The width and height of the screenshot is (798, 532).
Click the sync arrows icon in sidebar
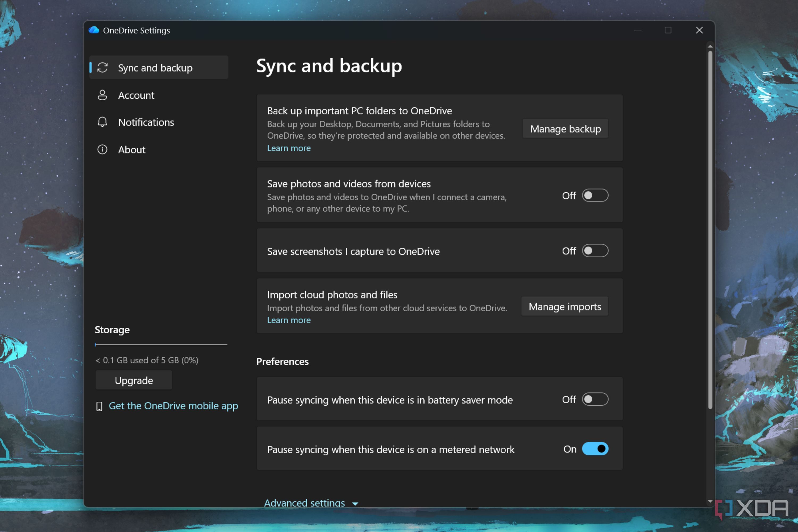click(102, 68)
